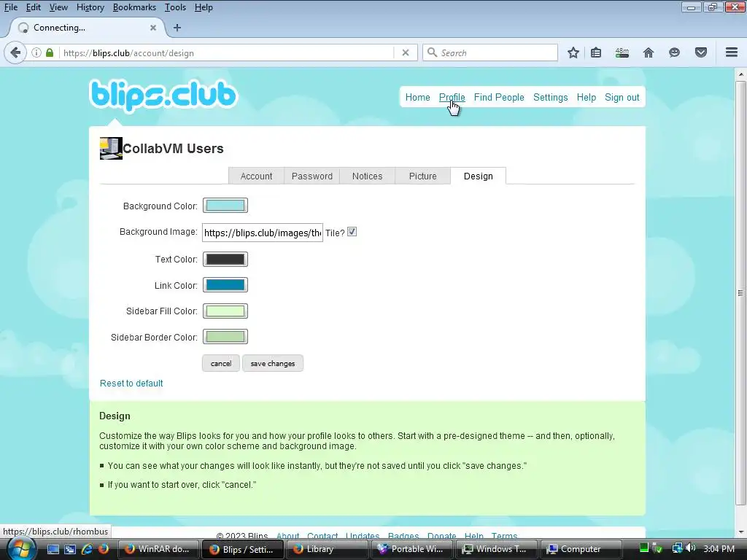Pick the Sidebar Border Color swatch
Image resolution: width=747 pixels, height=560 pixels.
click(225, 337)
